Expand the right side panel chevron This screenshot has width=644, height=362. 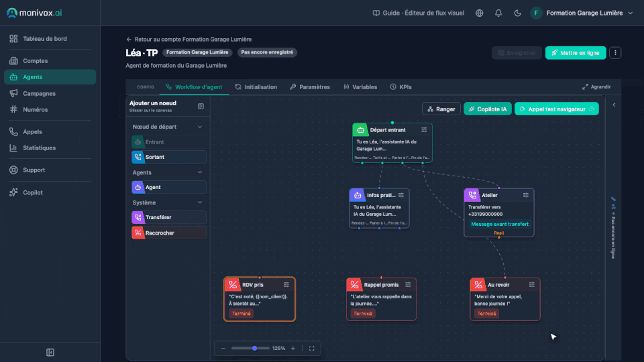614,105
